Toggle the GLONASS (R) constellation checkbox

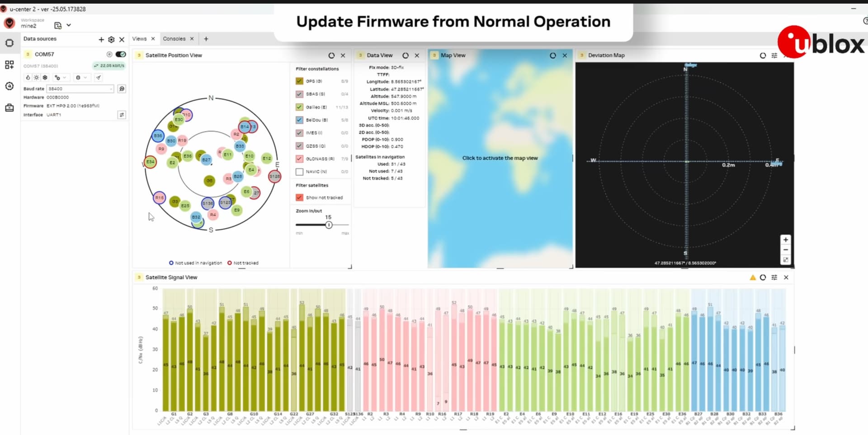point(299,159)
